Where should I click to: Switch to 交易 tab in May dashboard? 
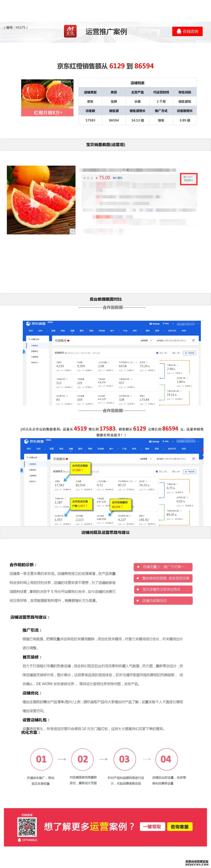click(72, 331)
